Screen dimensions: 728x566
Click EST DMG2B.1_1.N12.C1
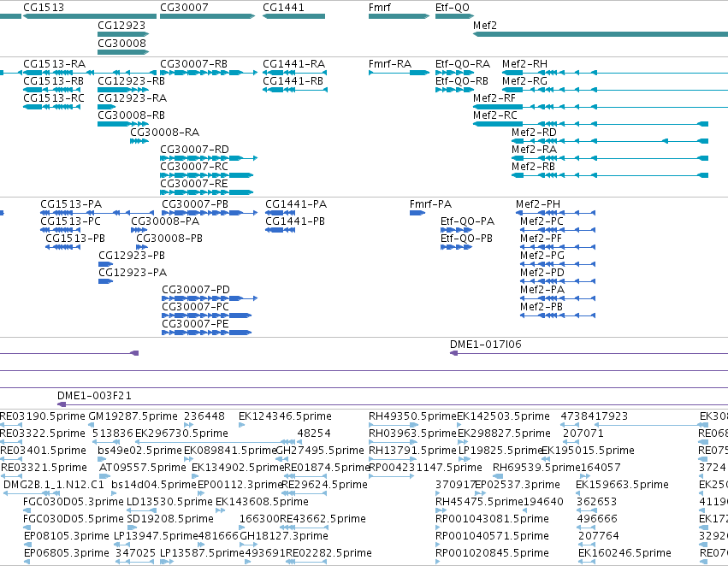[x=54, y=485]
